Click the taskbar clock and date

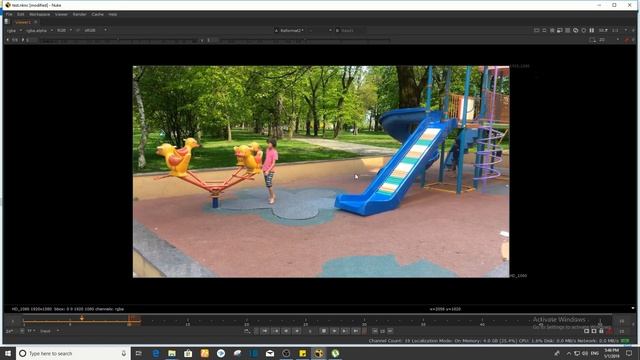(611, 353)
